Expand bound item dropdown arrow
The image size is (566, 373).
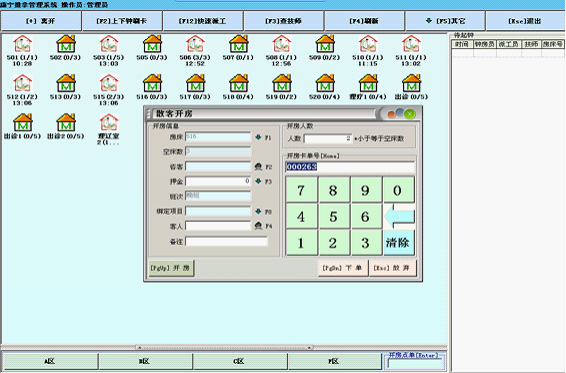click(258, 211)
